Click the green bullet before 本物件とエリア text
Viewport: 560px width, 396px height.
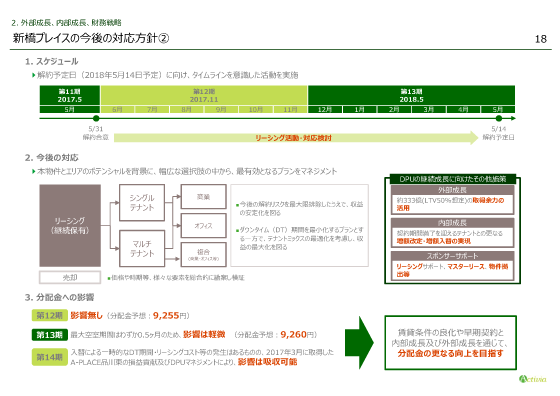34,172
